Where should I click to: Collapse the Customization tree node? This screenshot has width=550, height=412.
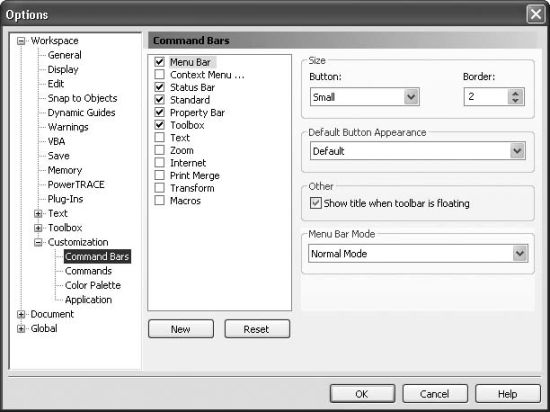[38, 242]
